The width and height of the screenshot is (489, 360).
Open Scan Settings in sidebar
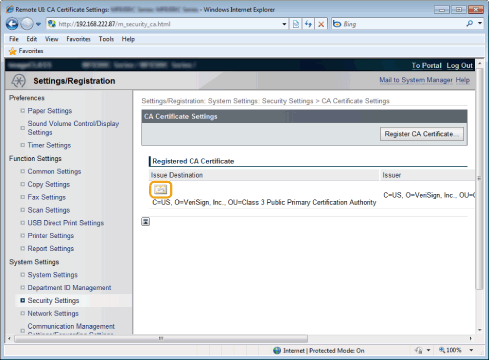coord(49,210)
